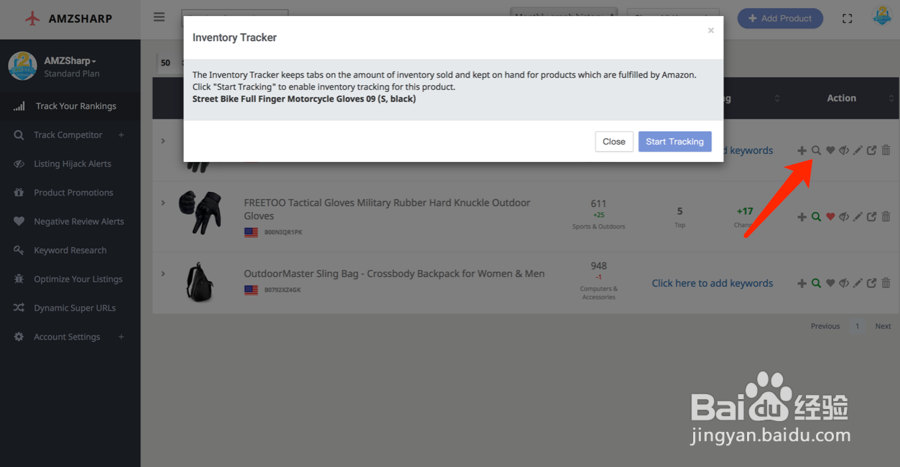Click the plus icon in the FREETOO row

[x=802, y=217]
